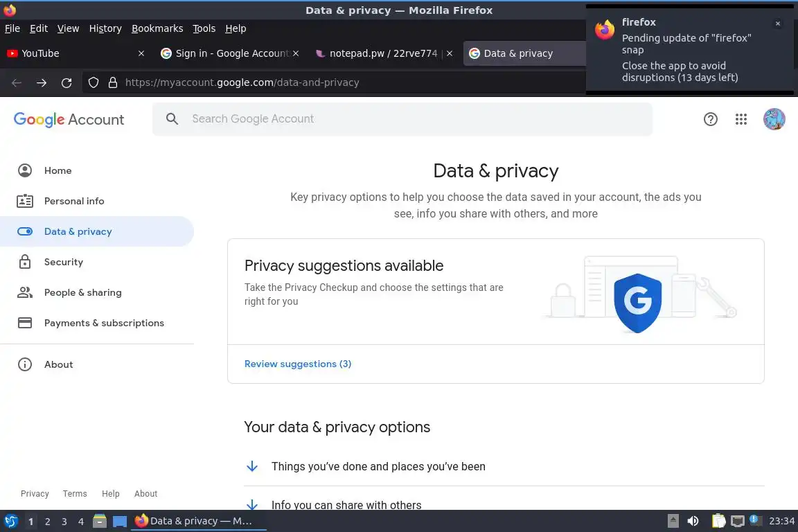798x532 pixels.
Task: Open Payments & subscriptions in the sidebar
Action: 104,323
